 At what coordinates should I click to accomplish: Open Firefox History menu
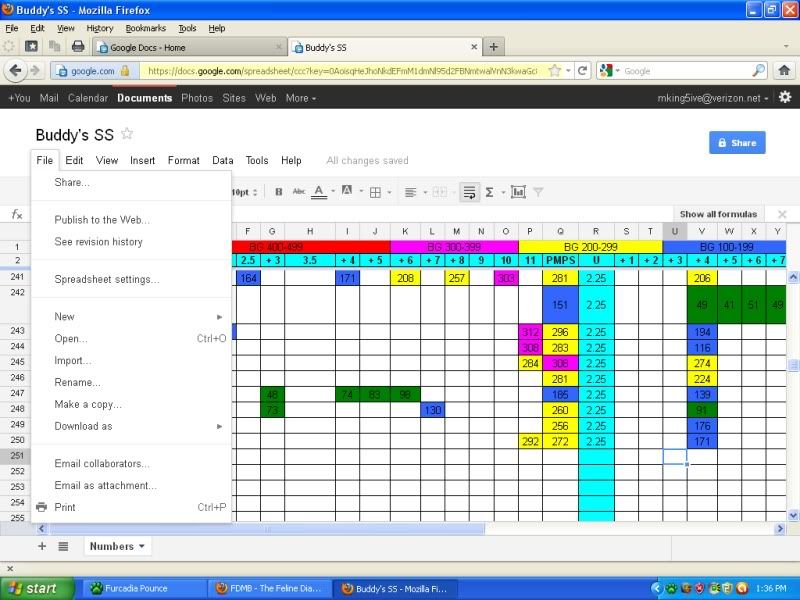pyautogui.click(x=99, y=29)
